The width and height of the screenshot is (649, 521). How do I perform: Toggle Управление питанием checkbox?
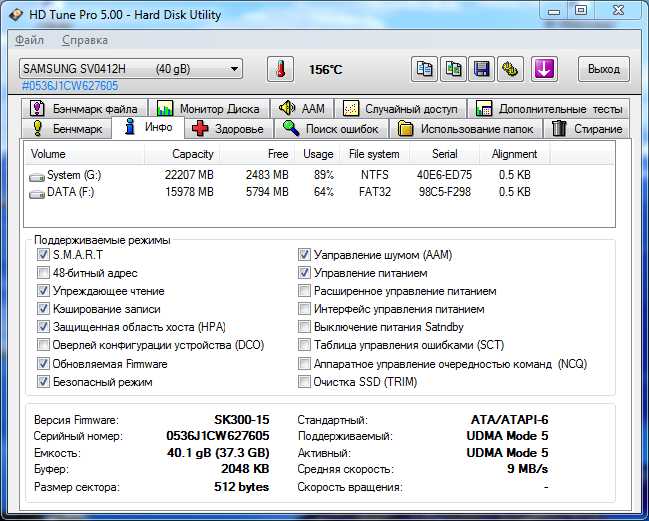[x=304, y=273]
